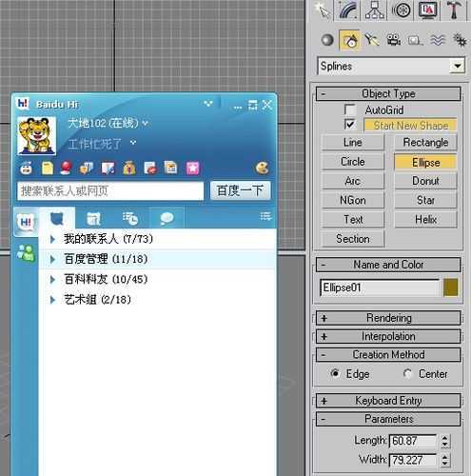Open the Splines category dropdown

click(457, 66)
